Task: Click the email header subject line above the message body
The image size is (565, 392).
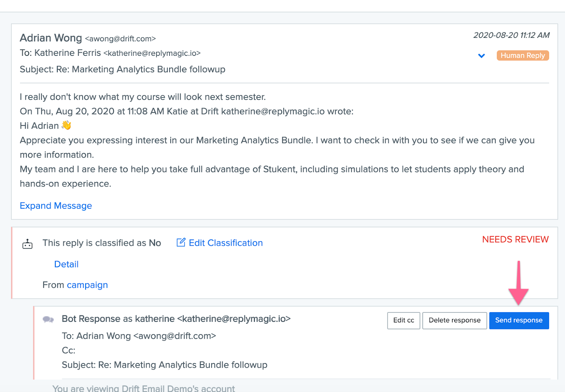Action: 123,69
